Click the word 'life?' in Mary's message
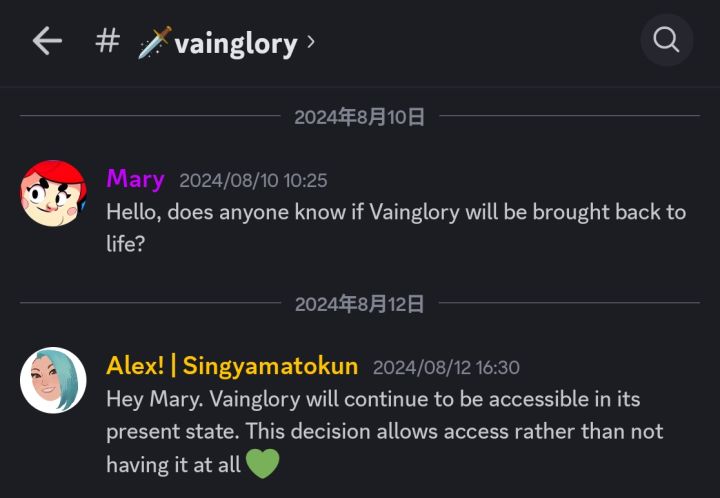 (126, 243)
